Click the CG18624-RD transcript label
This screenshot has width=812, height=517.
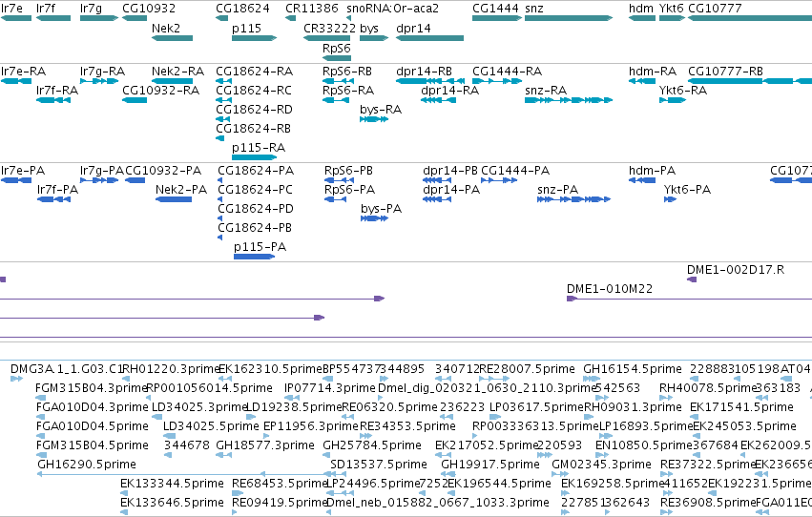tap(254, 110)
